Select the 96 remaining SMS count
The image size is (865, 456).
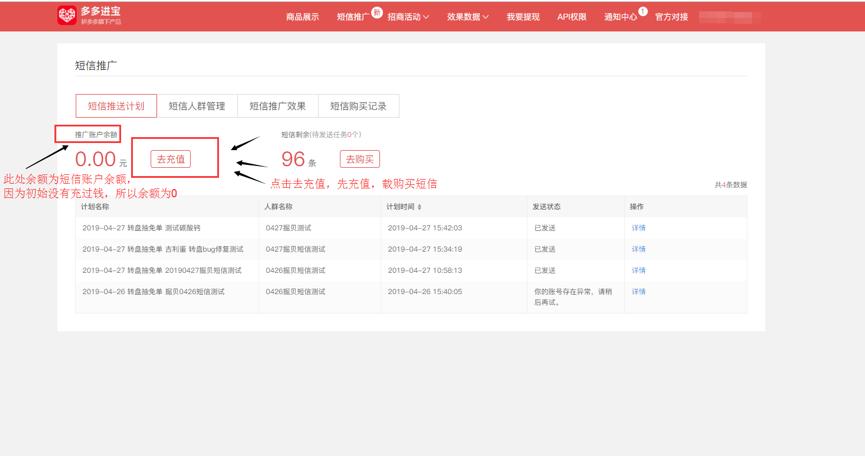click(x=293, y=159)
